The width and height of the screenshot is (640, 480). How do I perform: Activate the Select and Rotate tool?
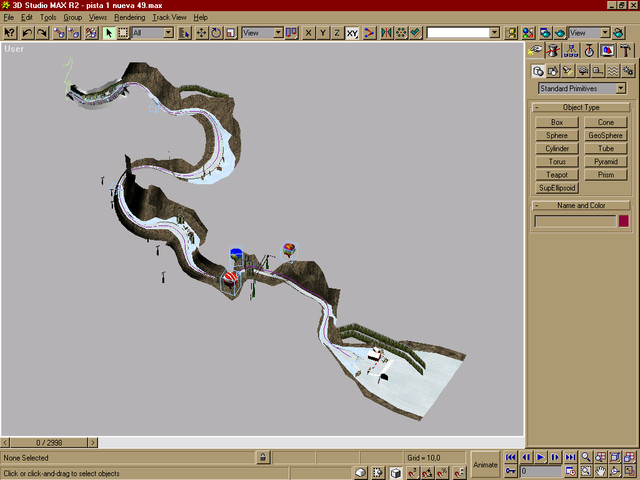click(x=216, y=33)
